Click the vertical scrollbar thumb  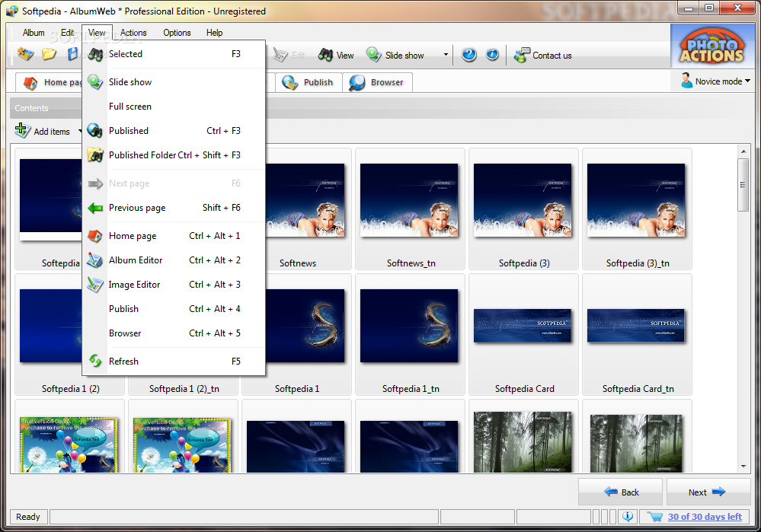coord(743,184)
